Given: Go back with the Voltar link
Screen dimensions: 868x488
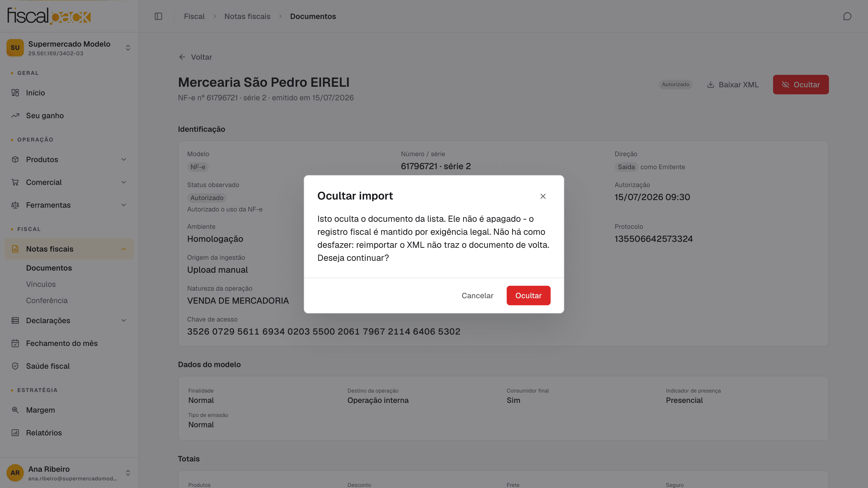Looking at the screenshot, I should [195, 57].
